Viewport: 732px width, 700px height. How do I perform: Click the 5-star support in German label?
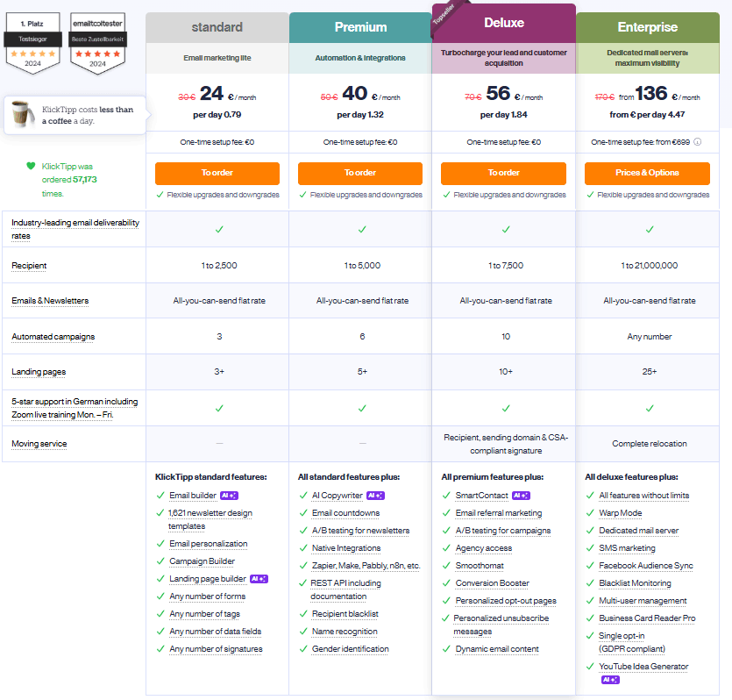[75, 408]
